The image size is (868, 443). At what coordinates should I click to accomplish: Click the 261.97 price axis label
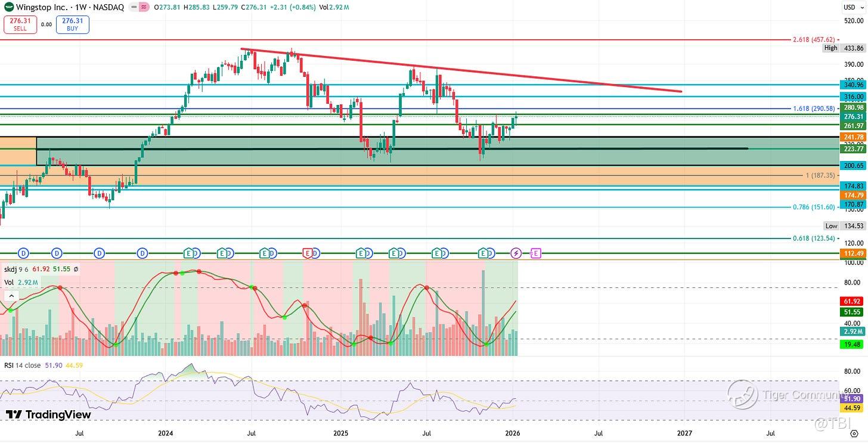click(x=852, y=126)
